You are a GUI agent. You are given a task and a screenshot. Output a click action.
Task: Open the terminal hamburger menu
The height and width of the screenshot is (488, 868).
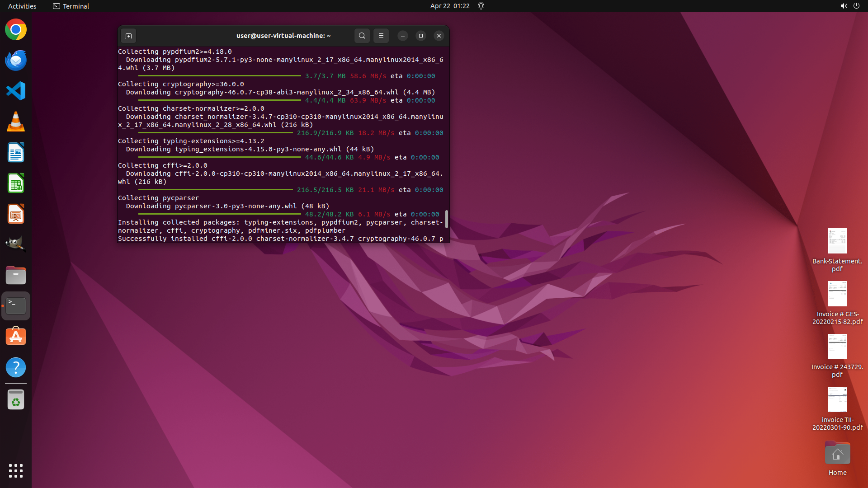click(x=381, y=36)
